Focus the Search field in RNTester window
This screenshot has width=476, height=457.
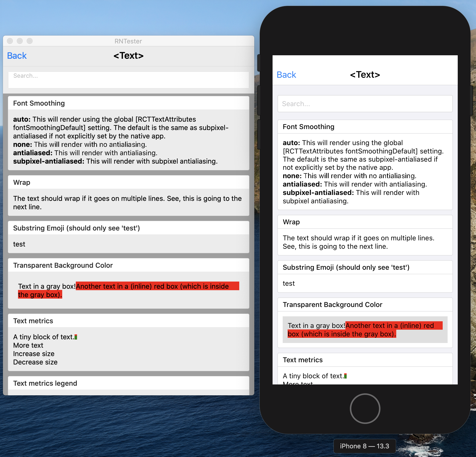click(x=128, y=79)
